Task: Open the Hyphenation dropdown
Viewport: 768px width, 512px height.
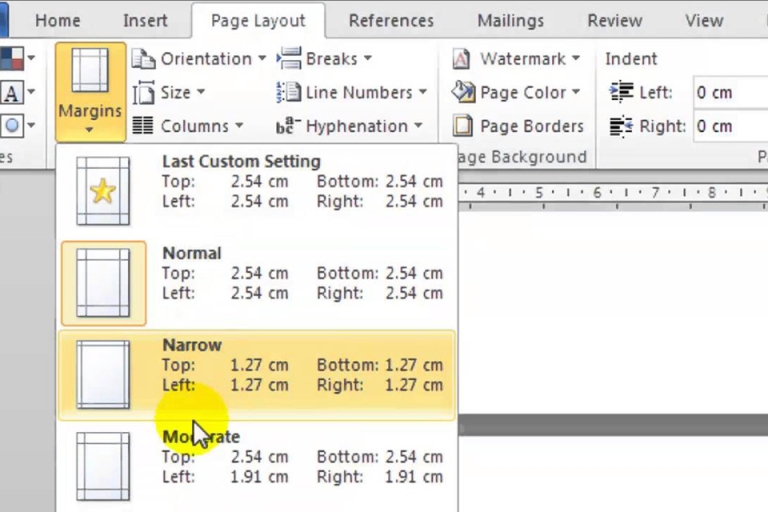Action: pos(349,126)
